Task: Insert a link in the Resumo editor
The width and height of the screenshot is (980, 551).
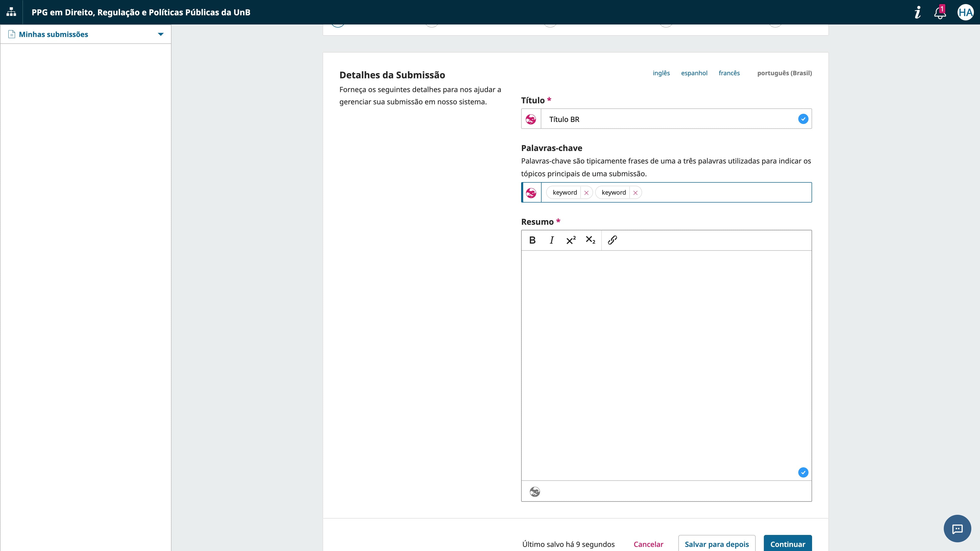Action: point(612,240)
